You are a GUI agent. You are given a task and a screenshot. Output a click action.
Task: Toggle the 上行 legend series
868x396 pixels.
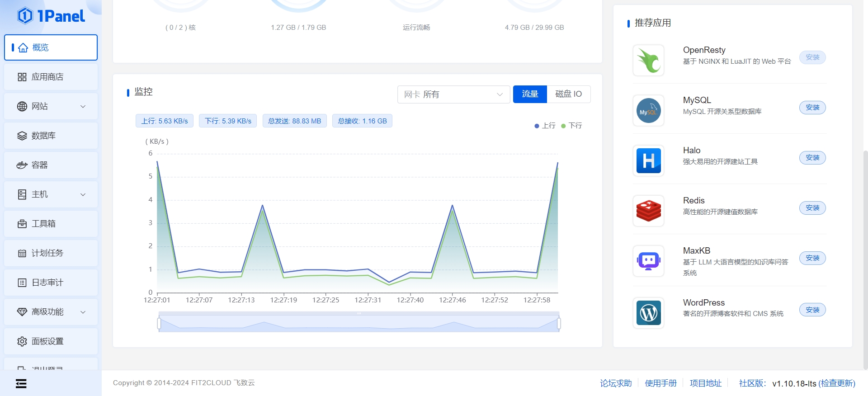[x=545, y=126]
